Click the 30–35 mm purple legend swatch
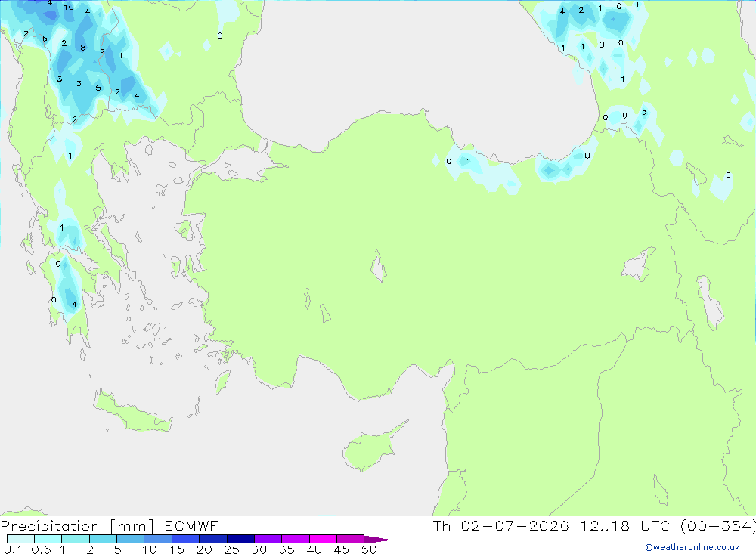756x554 pixels. coord(268,539)
